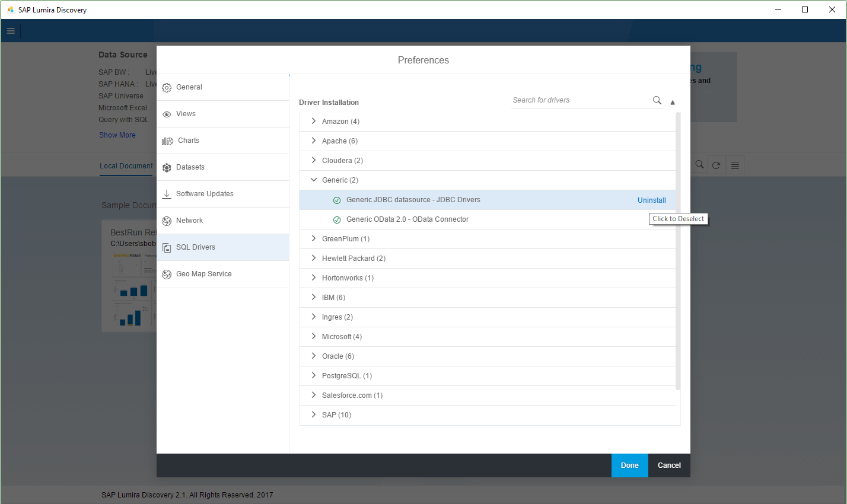
Task: Open the Software Updates preferences section
Action: 223,194
